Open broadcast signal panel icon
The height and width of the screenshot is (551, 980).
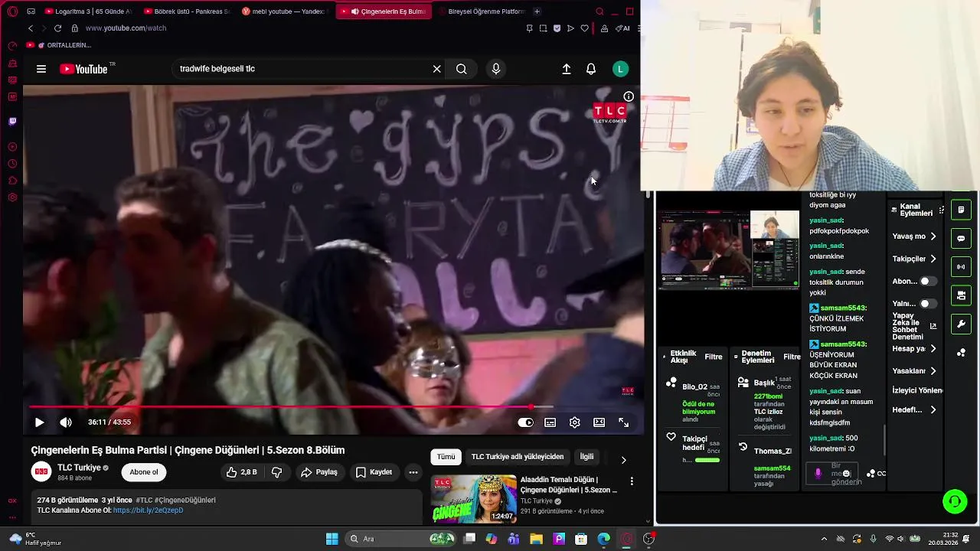pyautogui.click(x=961, y=267)
